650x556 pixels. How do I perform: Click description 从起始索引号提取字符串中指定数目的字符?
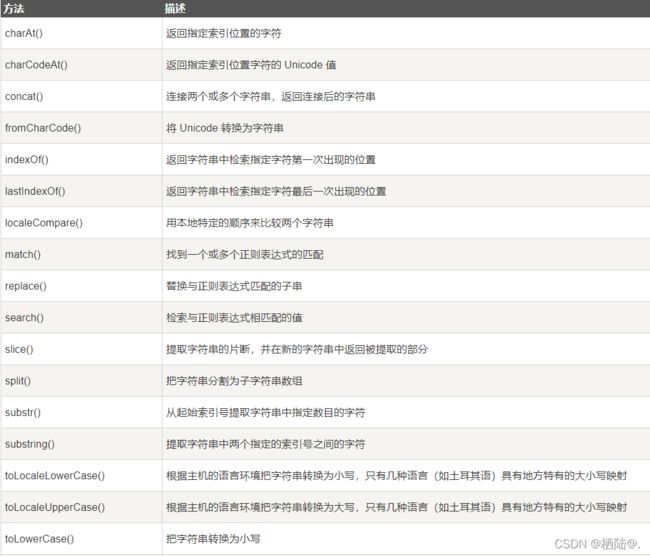265,413
